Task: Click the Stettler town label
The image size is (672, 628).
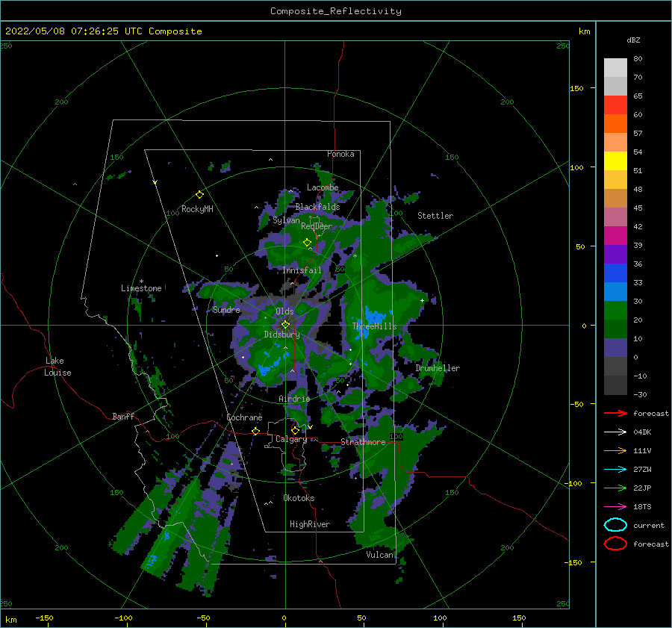Action: coord(435,216)
